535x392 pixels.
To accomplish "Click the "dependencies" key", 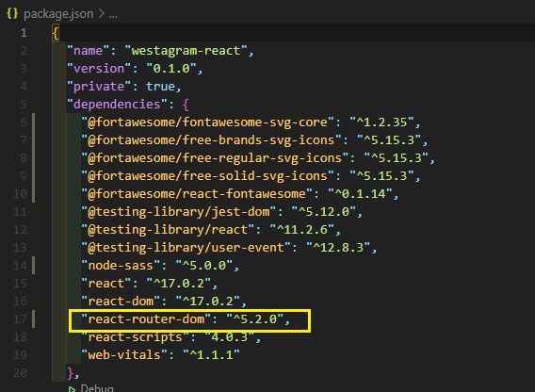I will 117,105.
